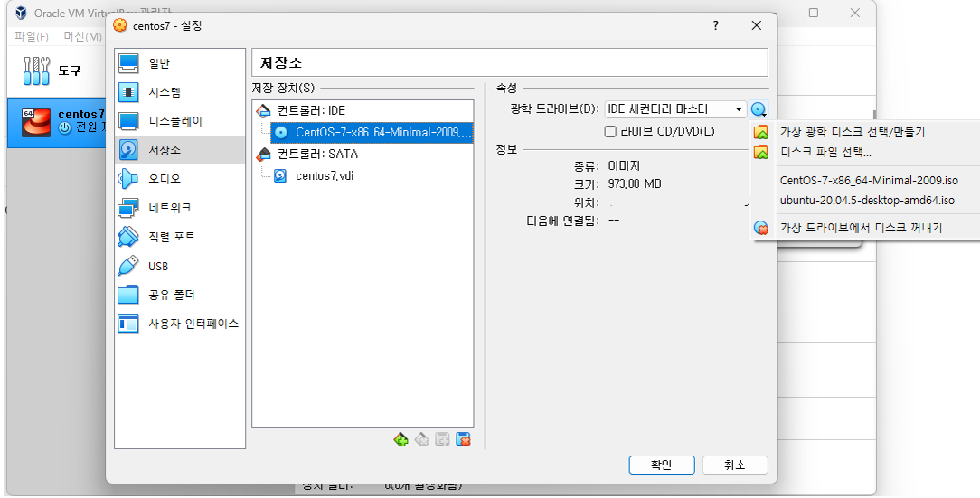Click the 취소 button

(x=735, y=465)
